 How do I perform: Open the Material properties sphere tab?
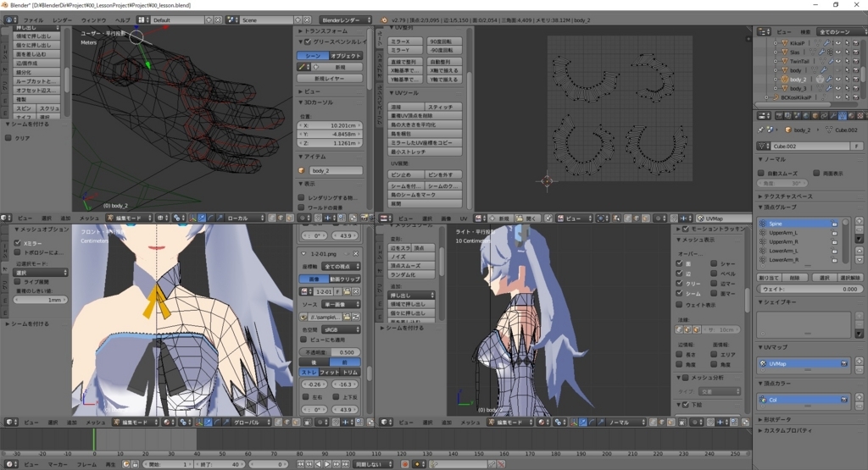(851, 115)
